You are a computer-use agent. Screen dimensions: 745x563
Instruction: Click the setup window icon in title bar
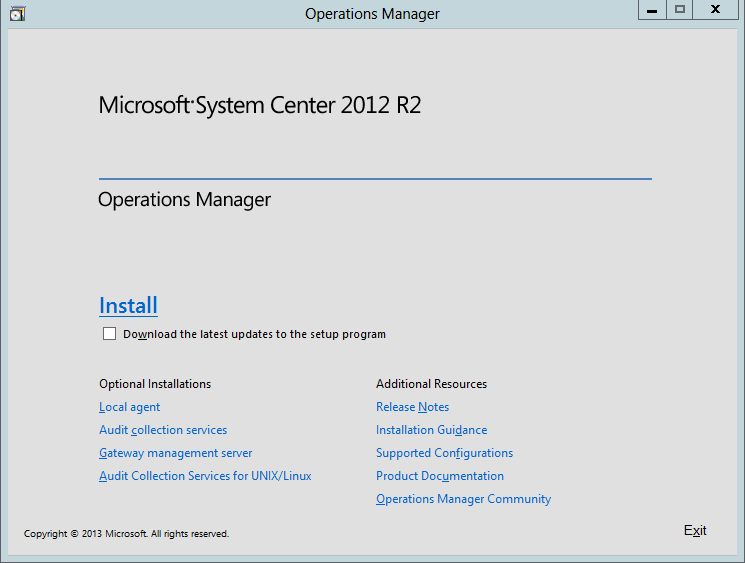pos(17,14)
